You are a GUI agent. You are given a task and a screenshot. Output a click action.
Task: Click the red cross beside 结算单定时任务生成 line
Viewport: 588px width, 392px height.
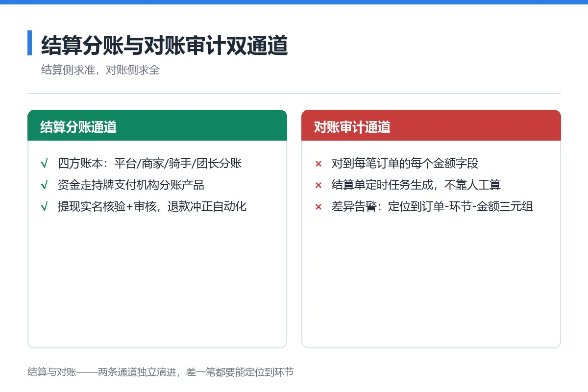[x=318, y=185]
